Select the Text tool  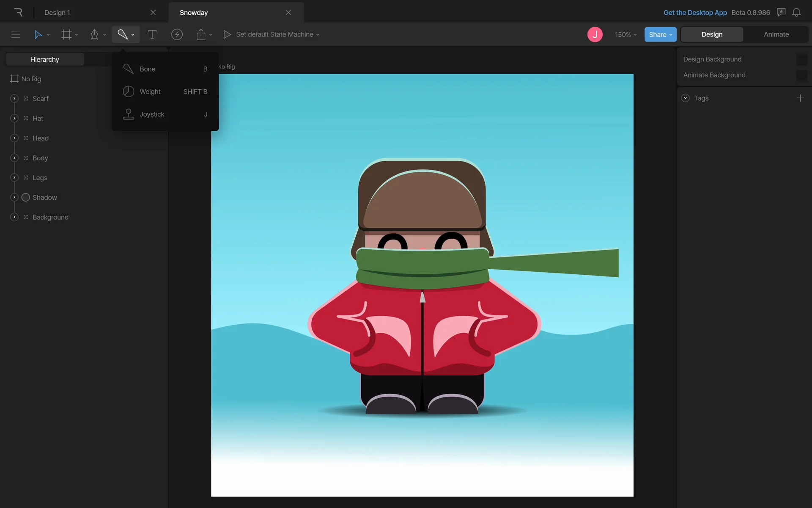152,34
